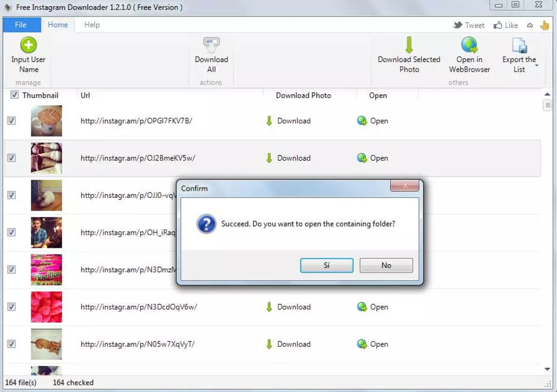Click the Download link for OPGI7FKV7B
The height and width of the screenshot is (392, 557).
294,121
